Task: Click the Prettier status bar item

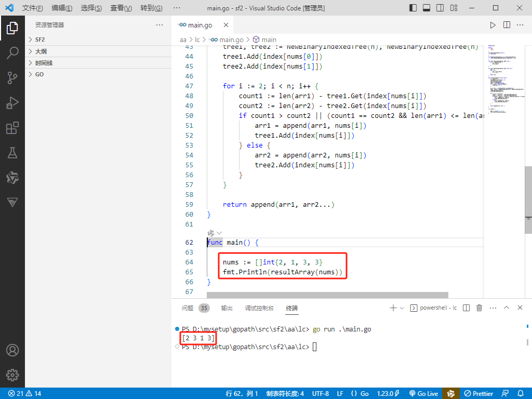Action: click(x=478, y=394)
